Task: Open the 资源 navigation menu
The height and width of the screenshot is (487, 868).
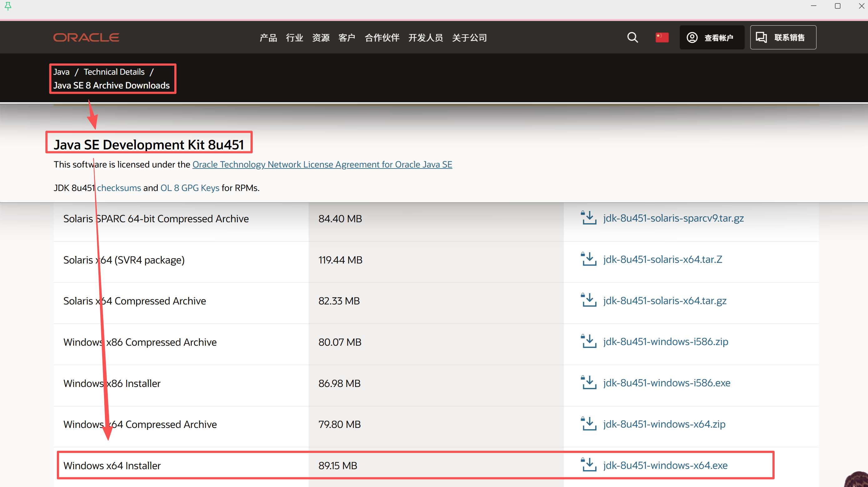Action: [320, 38]
